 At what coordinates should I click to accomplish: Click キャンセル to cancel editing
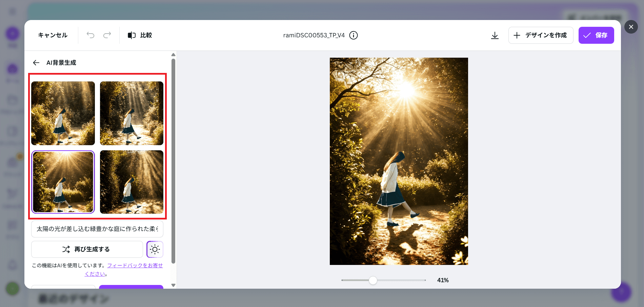pos(53,35)
